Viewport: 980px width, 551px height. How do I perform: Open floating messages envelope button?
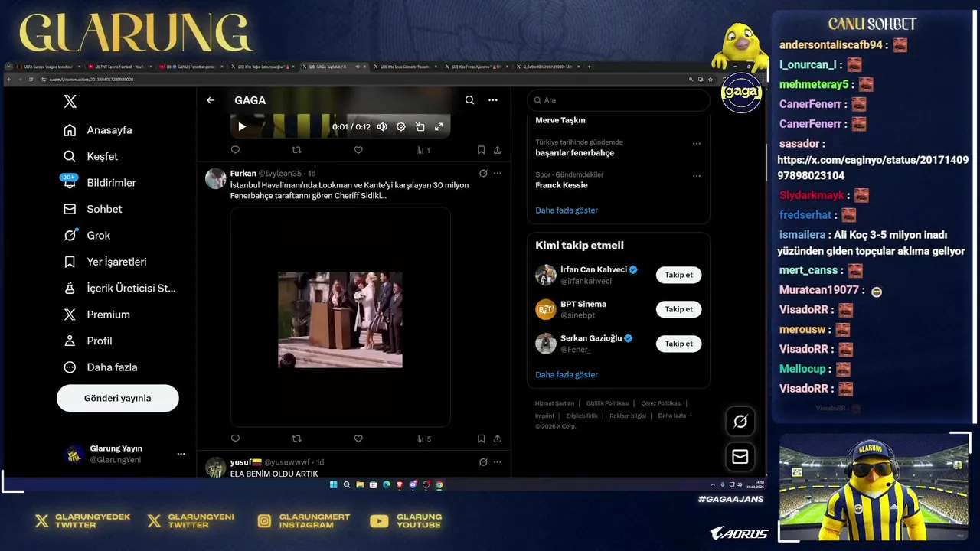[740, 457]
